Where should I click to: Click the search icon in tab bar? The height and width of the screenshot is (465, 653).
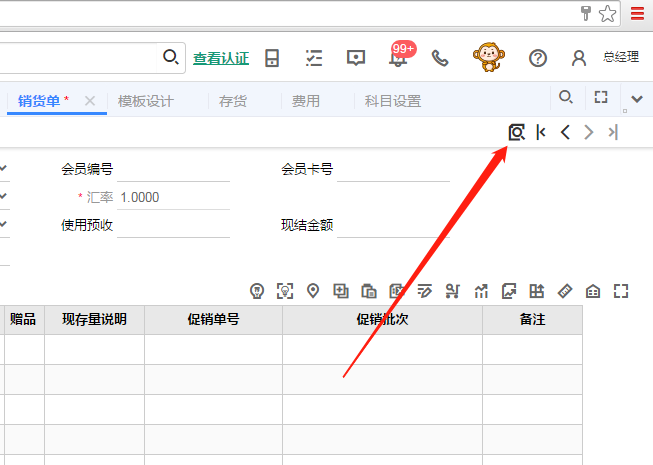pos(566,97)
